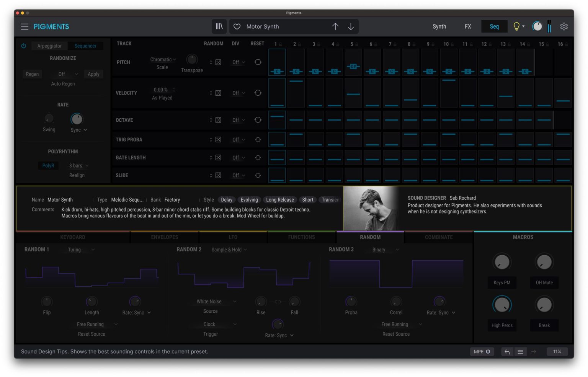The image size is (588, 377).
Task: Open the hamburger main menu
Action: point(24,26)
